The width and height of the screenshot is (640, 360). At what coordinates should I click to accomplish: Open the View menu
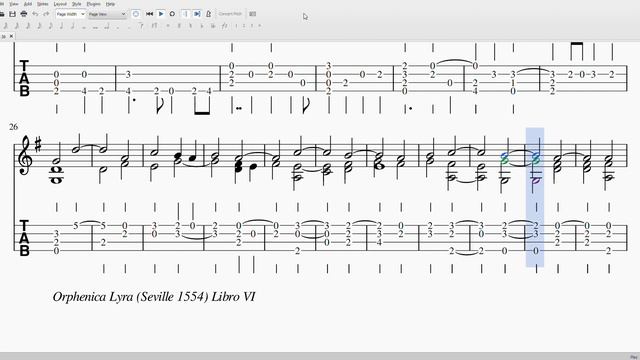point(14,4)
